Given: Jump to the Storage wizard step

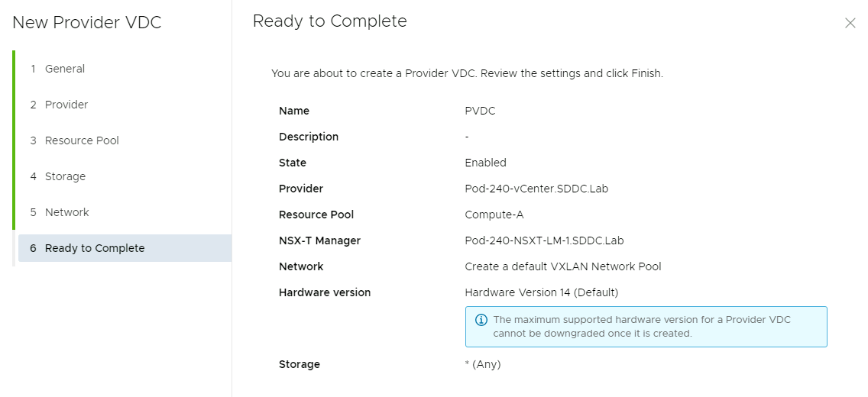Looking at the screenshot, I should (x=65, y=176).
